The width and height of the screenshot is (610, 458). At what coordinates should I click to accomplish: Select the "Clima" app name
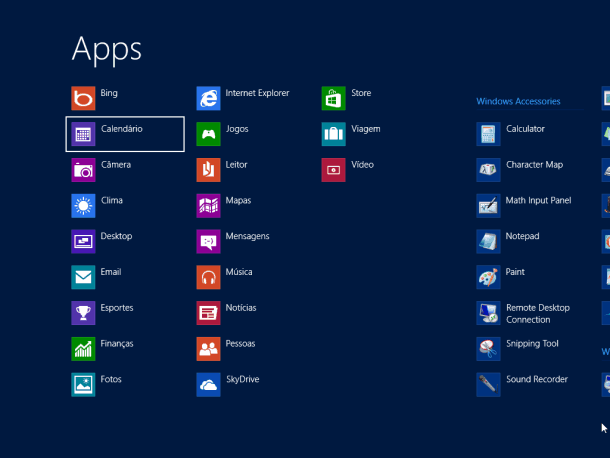click(x=112, y=200)
